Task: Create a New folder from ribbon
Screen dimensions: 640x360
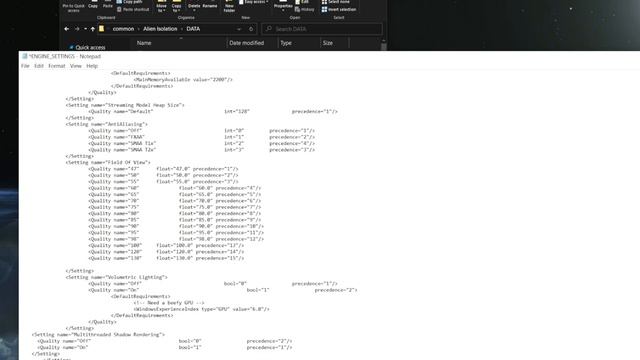Action: (x=229, y=6)
